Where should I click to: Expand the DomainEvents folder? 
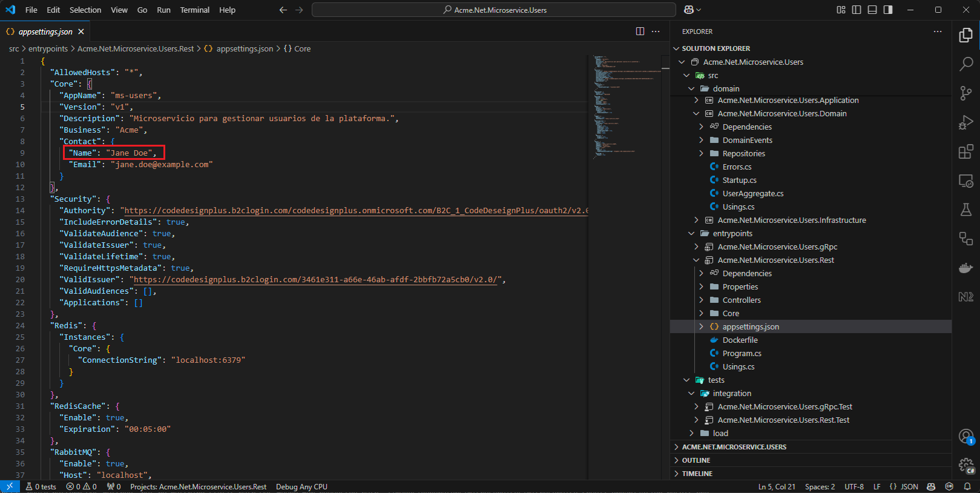click(x=701, y=141)
